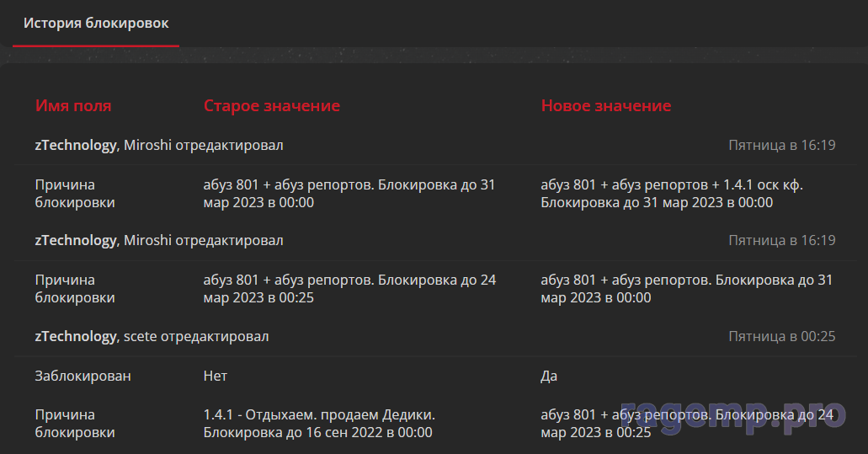Image resolution: width=868 pixels, height=454 pixels.
Task: Click the Старое значение column header
Action: 272,106
